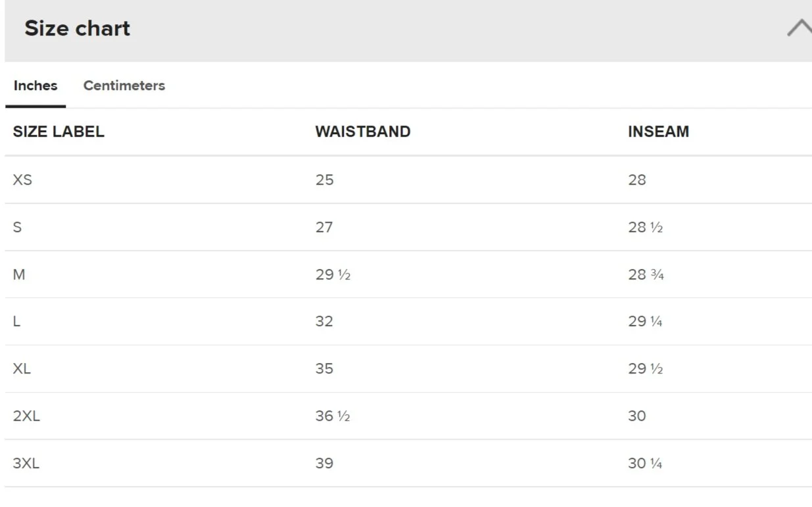Select the M size row label
The image size is (812, 507).
(19, 274)
